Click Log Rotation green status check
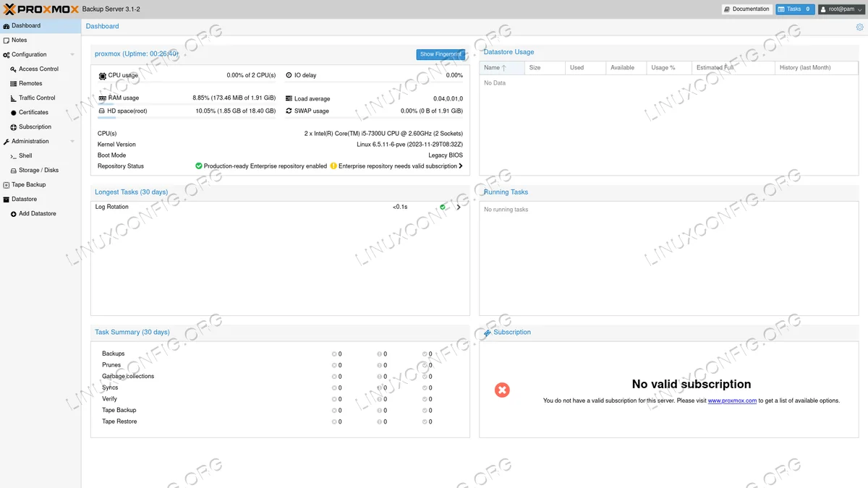Screen dimensions: 868x488 (443, 207)
